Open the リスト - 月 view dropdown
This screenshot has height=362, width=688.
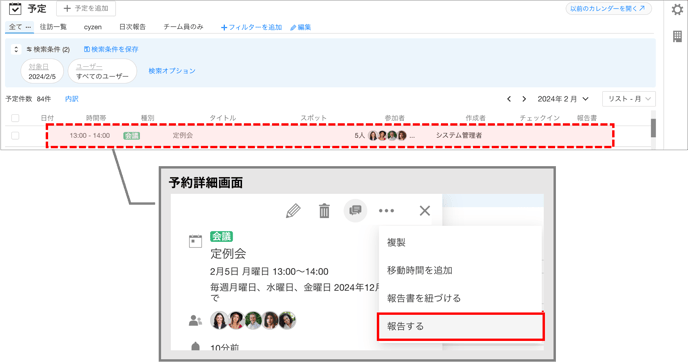[x=629, y=99]
